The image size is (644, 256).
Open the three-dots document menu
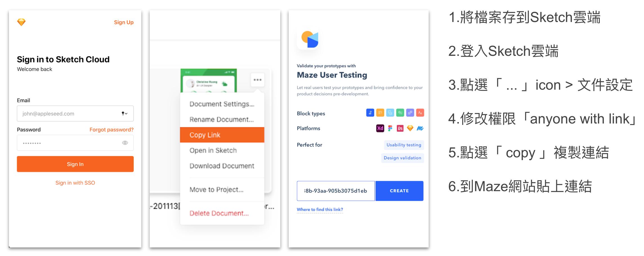pos(257,80)
